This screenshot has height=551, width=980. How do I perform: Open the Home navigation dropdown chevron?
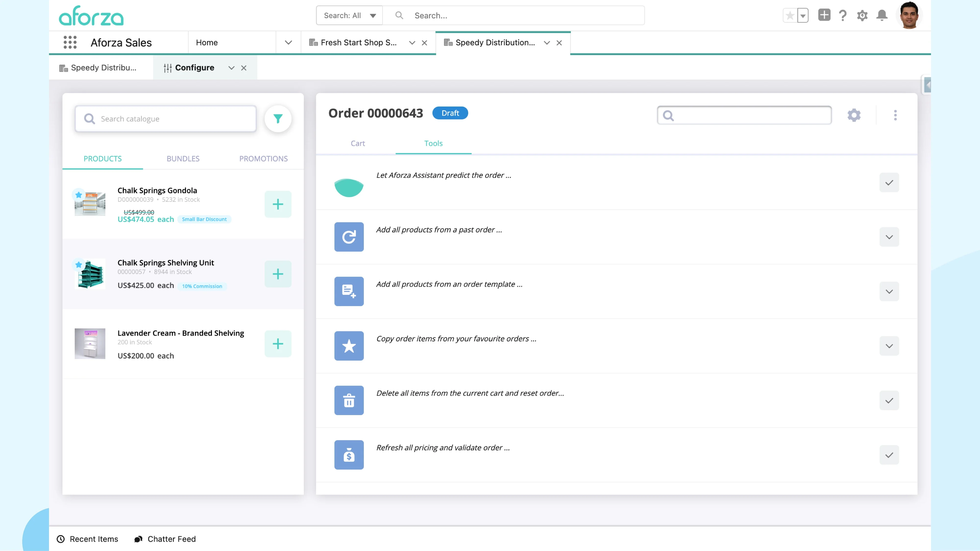click(x=288, y=43)
